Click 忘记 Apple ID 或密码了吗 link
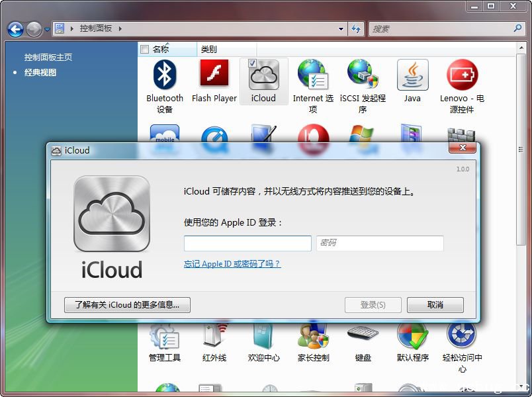This screenshot has width=532, height=397. coord(232,263)
